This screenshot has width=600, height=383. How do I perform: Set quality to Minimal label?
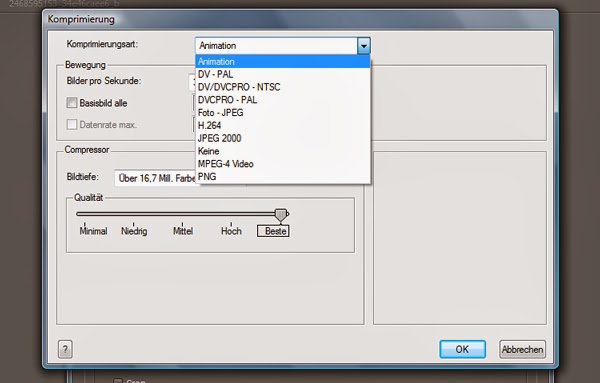[93, 231]
